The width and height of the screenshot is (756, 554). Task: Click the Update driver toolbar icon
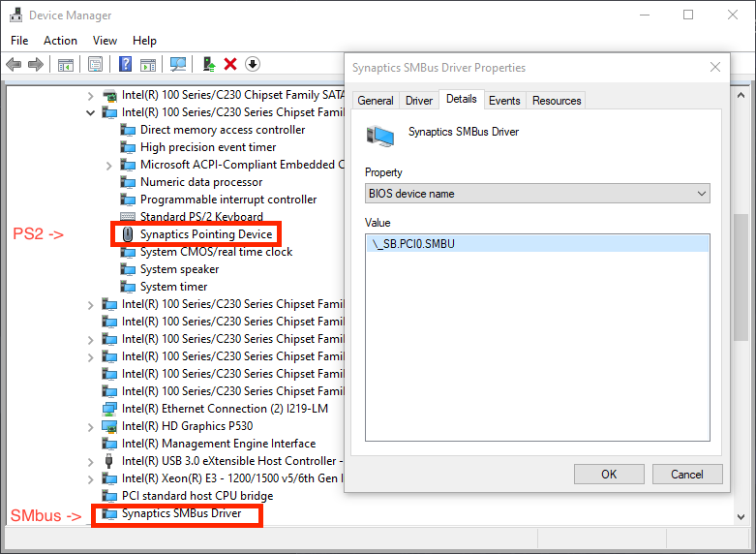point(208,64)
